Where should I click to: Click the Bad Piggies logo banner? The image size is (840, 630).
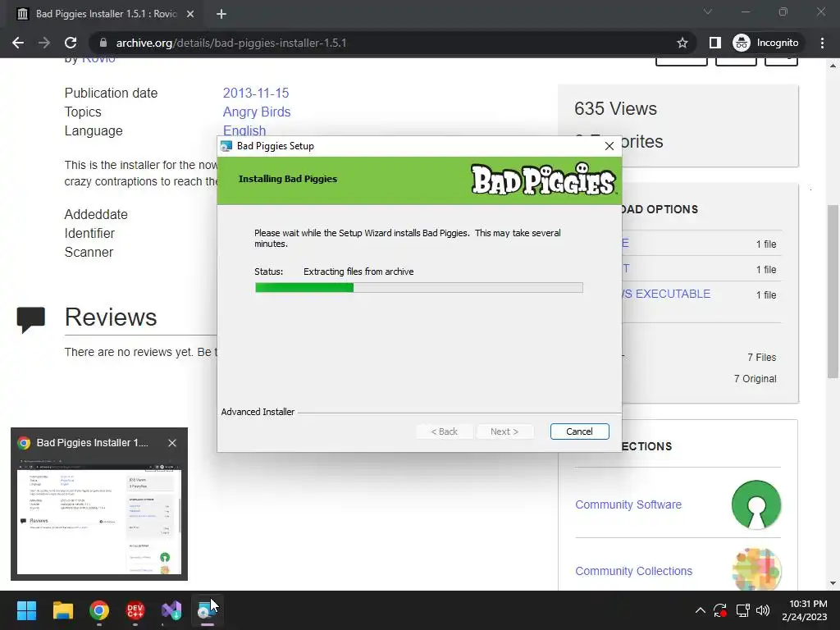[x=543, y=179]
